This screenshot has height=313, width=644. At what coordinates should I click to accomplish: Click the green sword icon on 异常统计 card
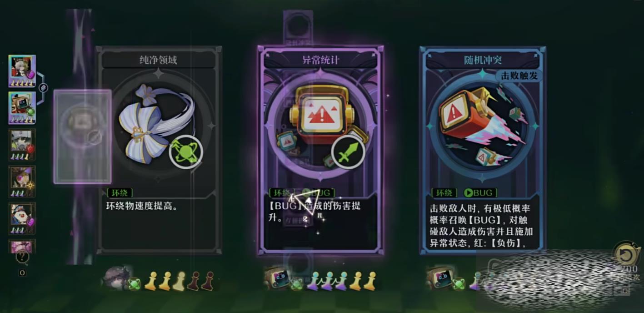(349, 152)
